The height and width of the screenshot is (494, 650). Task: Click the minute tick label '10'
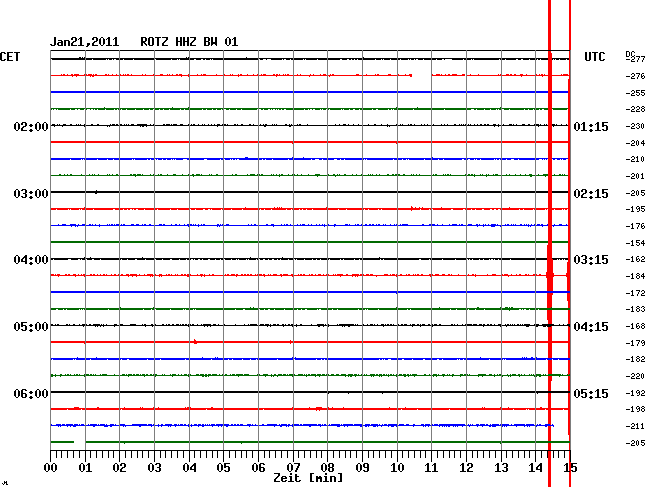click(397, 468)
